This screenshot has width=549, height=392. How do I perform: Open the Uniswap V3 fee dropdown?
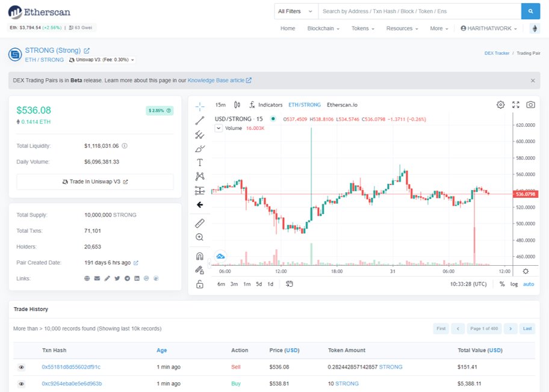pos(102,60)
